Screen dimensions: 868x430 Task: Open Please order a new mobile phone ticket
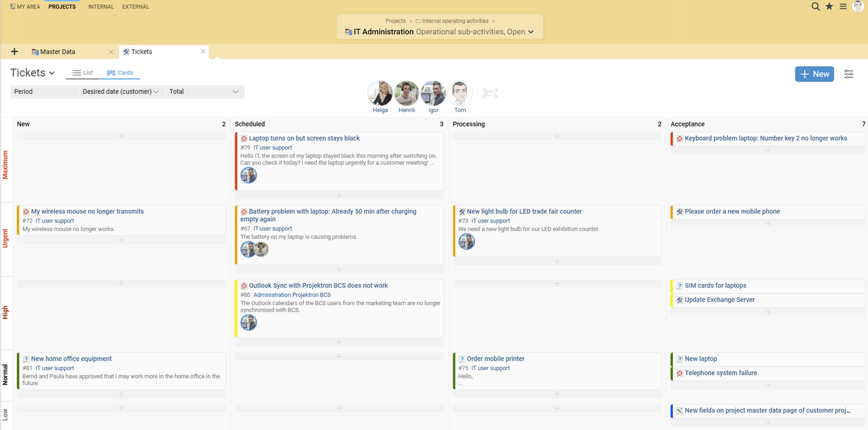click(x=732, y=211)
